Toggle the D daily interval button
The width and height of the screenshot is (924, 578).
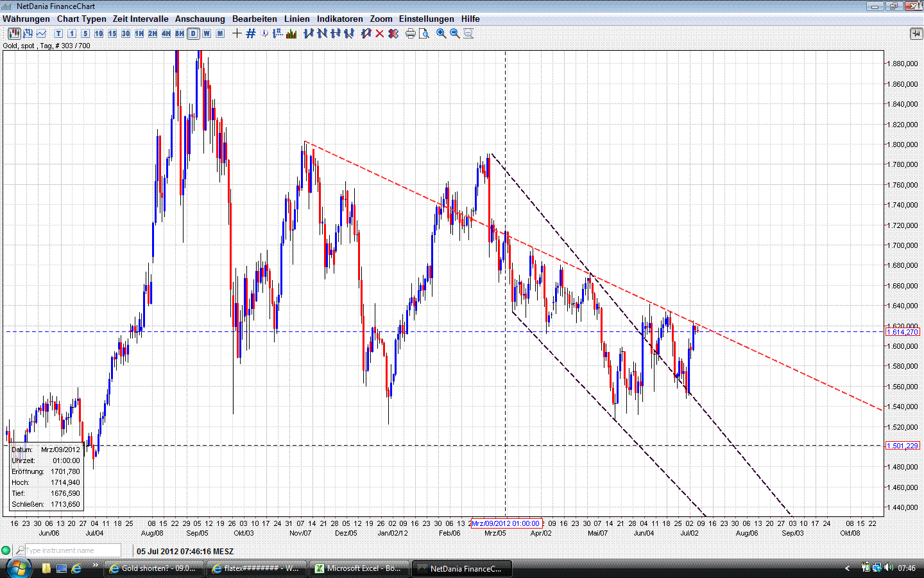(193, 33)
